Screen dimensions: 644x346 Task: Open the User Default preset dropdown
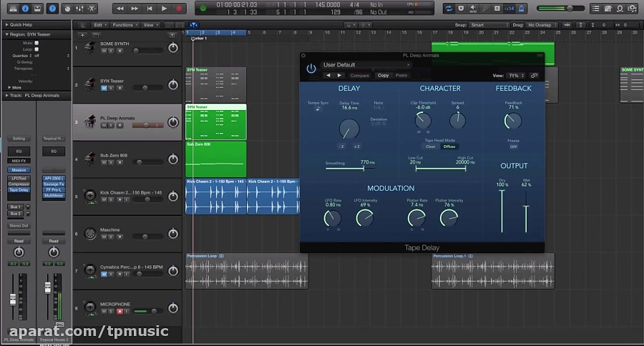[x=366, y=65]
